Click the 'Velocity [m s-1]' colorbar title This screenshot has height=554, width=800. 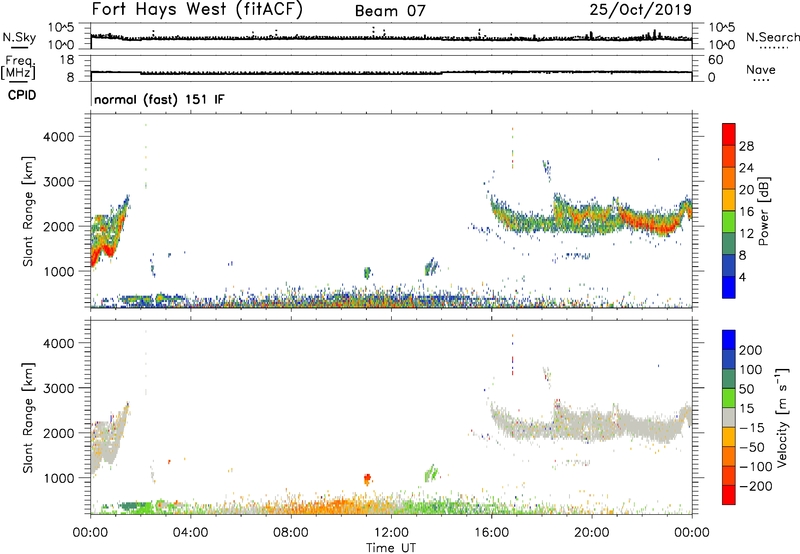[782, 418]
